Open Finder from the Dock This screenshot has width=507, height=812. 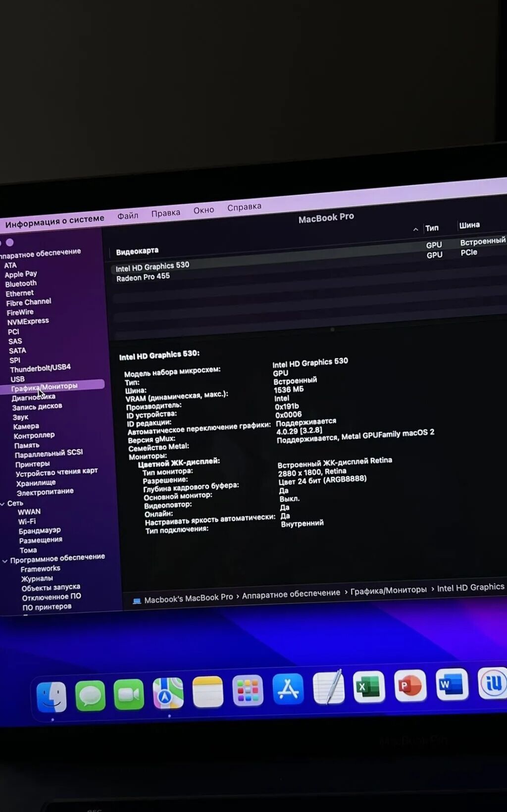[x=51, y=697]
